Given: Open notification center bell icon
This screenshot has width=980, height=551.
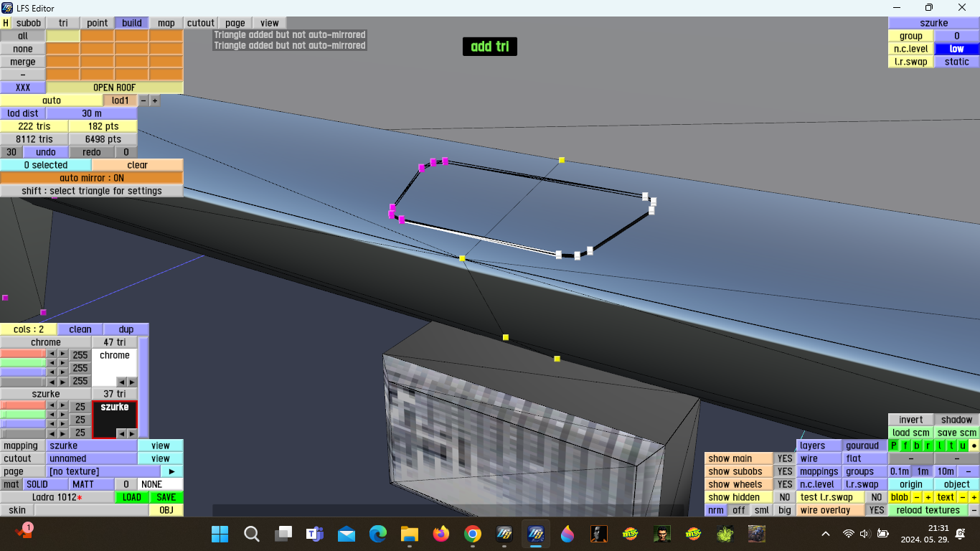Looking at the screenshot, I should [960, 534].
